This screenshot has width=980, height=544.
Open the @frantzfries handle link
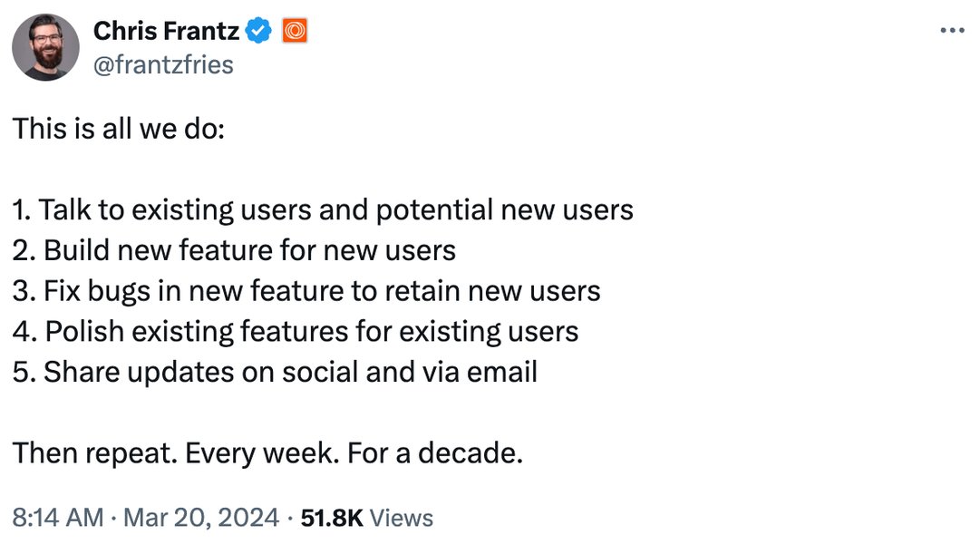point(163,65)
